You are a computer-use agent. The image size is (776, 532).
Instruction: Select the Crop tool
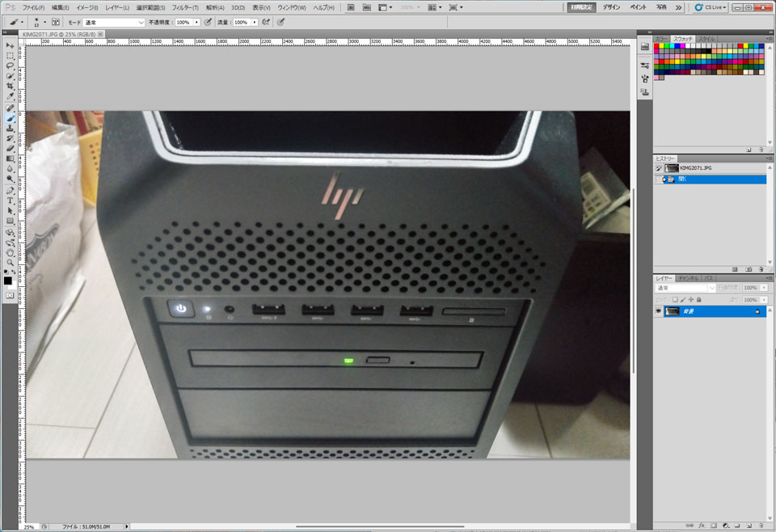10,87
